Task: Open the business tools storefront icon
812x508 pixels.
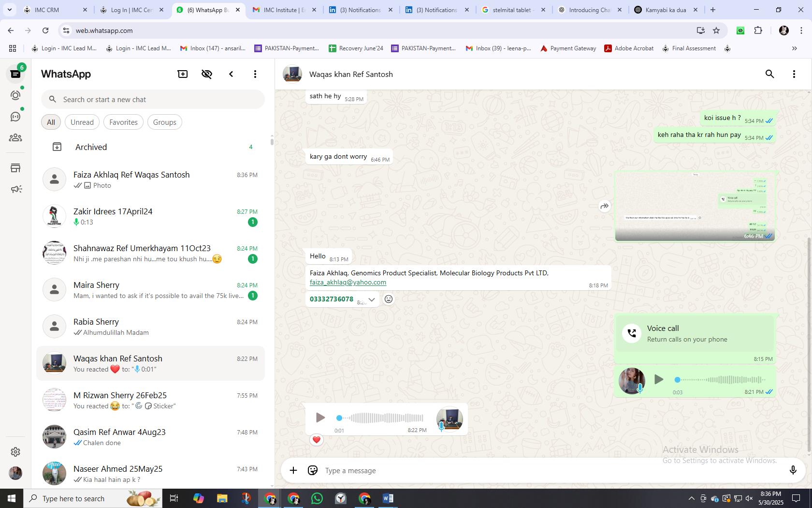Action: (x=15, y=168)
